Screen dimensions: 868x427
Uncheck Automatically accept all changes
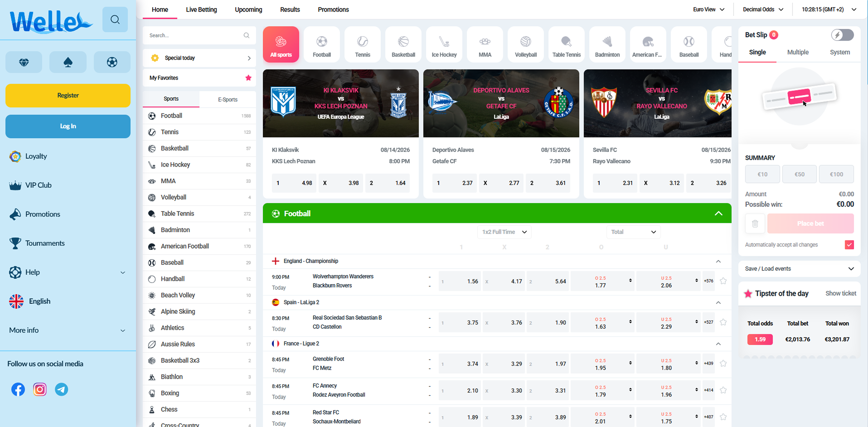tap(849, 245)
